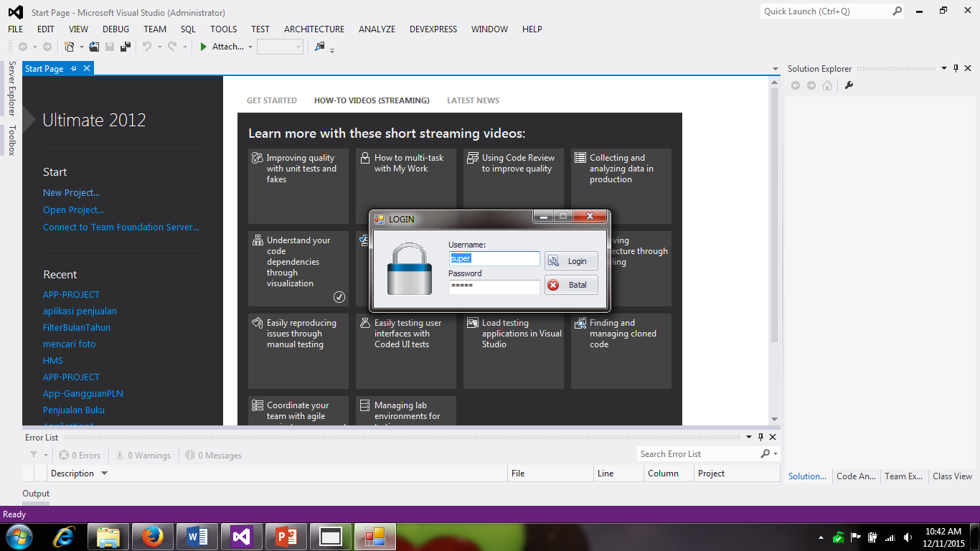Open the toolbar options overflow arrow
The width and height of the screenshot is (980, 551).
click(332, 50)
